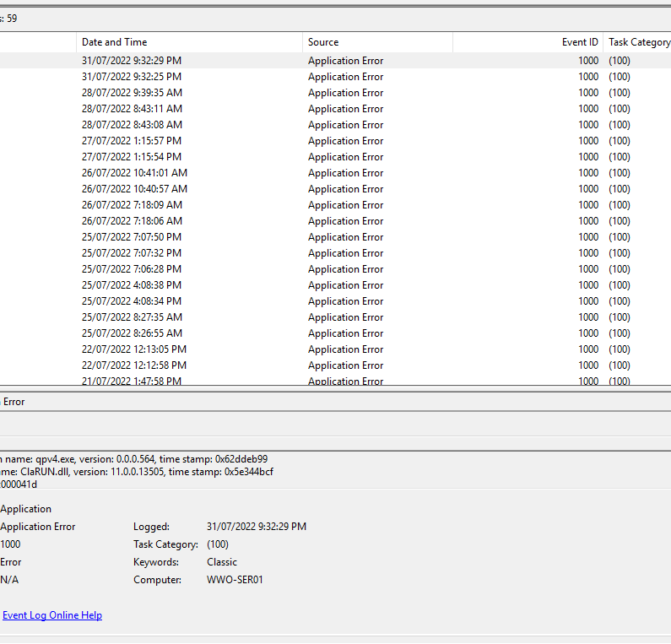Click the event at 25/07/2022 7:07:50 PM
671x644 pixels.
point(132,237)
